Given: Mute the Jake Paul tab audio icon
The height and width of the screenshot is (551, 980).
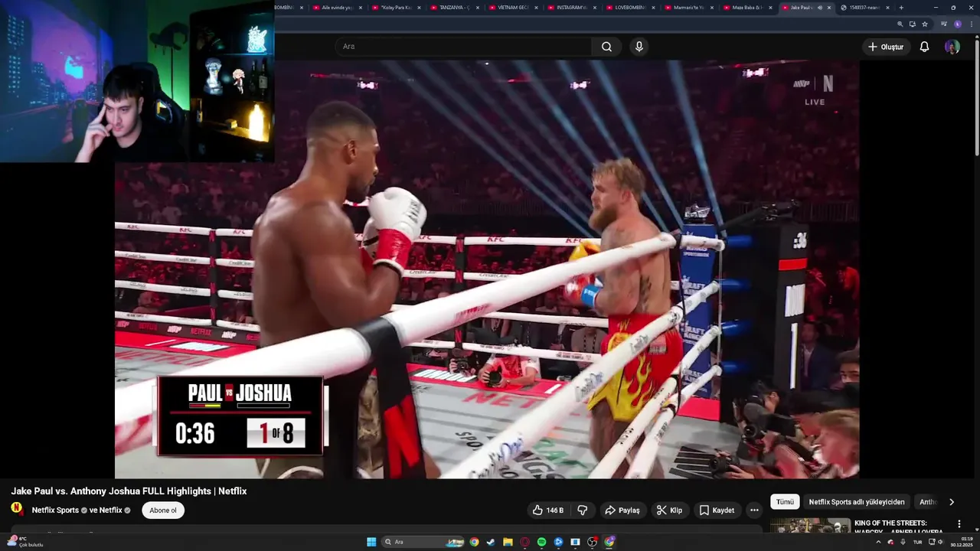Looking at the screenshot, I should tap(819, 8).
